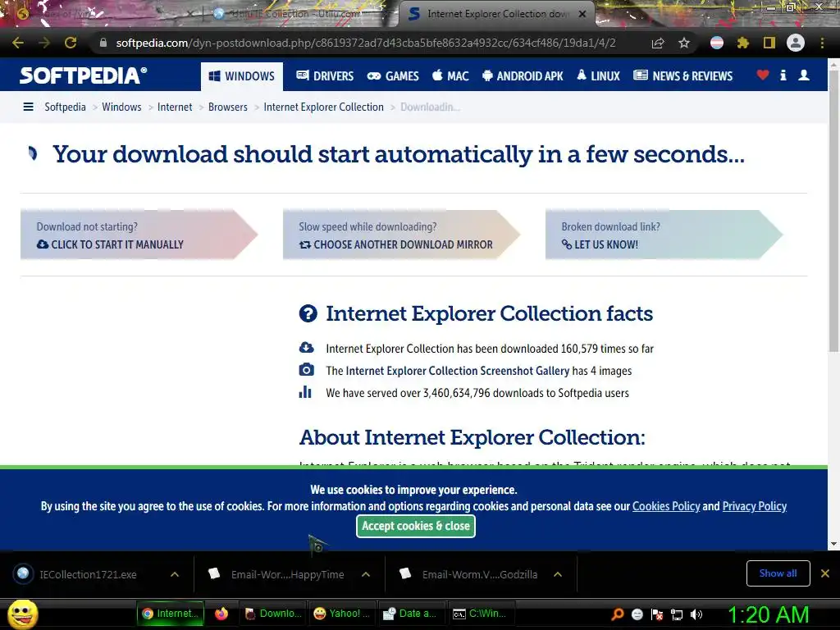Image resolution: width=840 pixels, height=630 pixels.
Task: Click the lock icon in address bar
Action: pyautogui.click(x=103, y=43)
